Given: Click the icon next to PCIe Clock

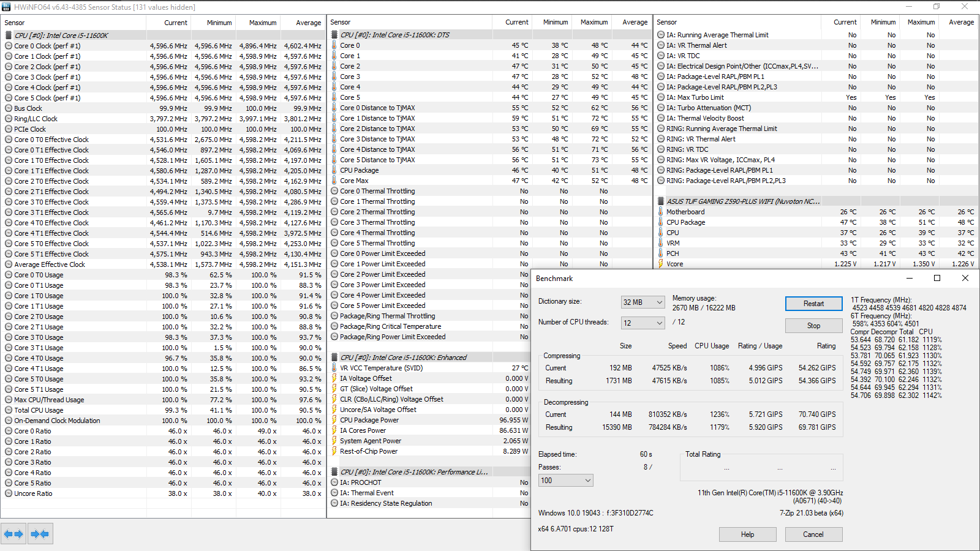Looking at the screenshot, I should coord(9,129).
